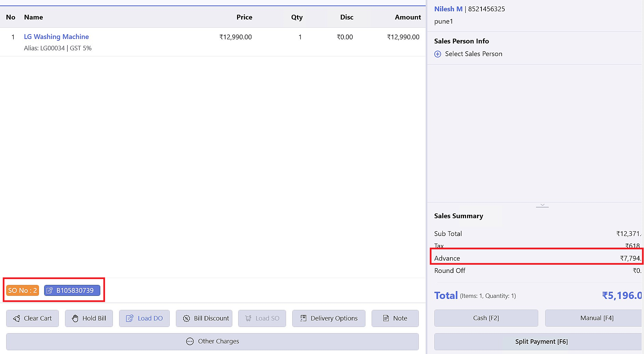Open Other Charges
The image size is (644, 354).
pos(212,341)
